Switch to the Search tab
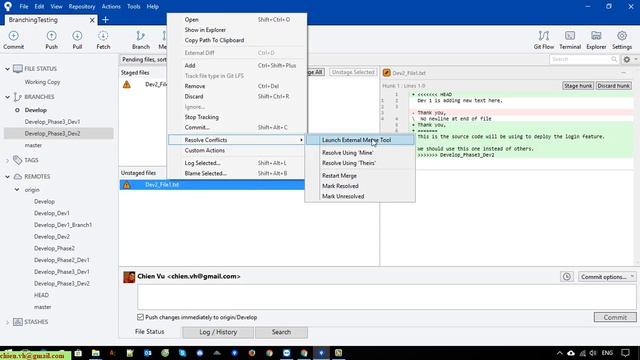 pyautogui.click(x=281, y=332)
